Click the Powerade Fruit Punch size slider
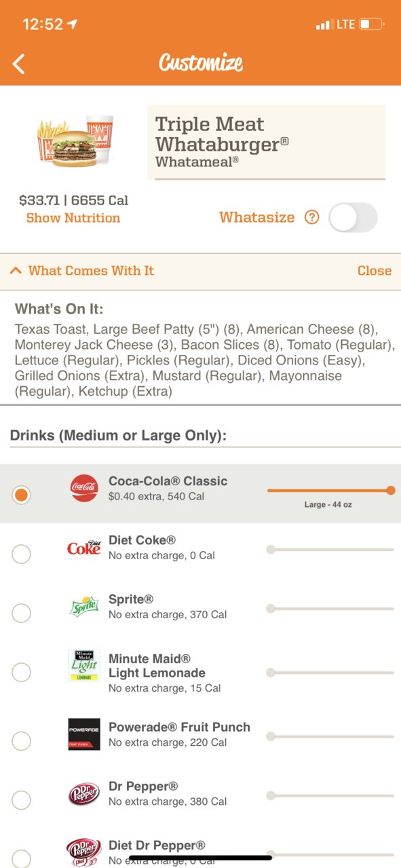This screenshot has height=868, width=401. (330, 736)
